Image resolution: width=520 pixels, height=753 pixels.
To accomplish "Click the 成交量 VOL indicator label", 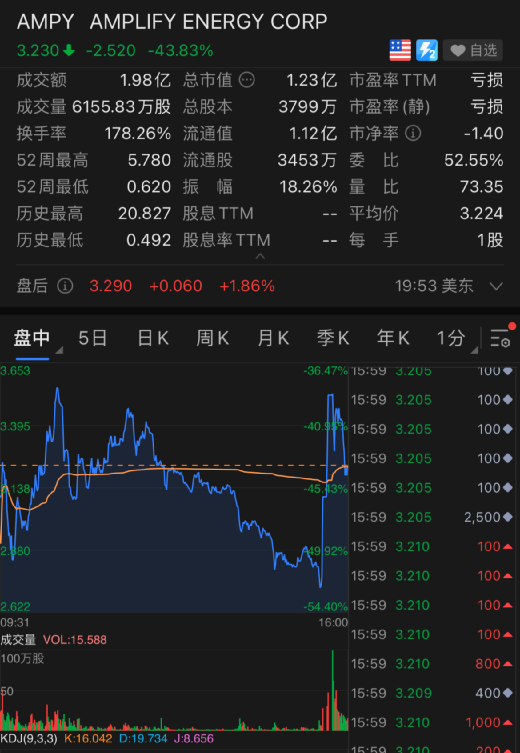I will tap(53, 640).
